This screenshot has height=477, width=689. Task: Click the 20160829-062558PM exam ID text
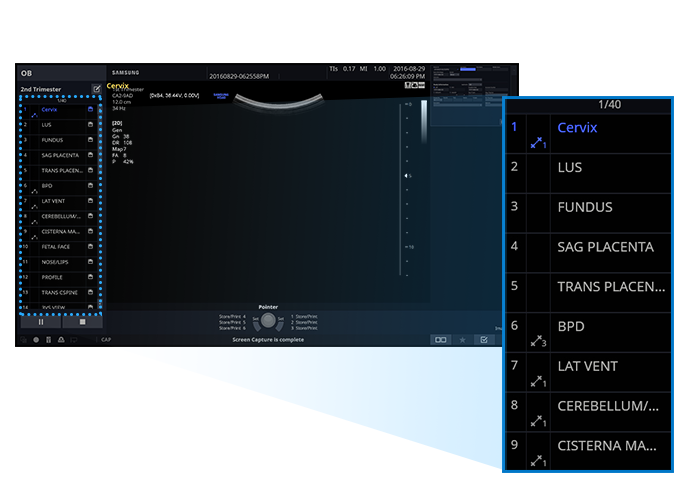[x=239, y=76]
